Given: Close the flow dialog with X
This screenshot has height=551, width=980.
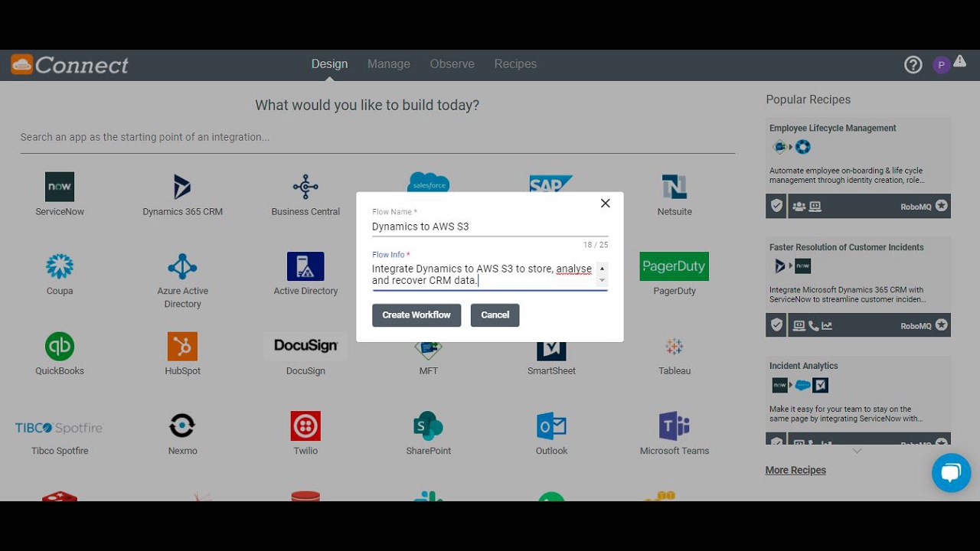Looking at the screenshot, I should 606,204.
